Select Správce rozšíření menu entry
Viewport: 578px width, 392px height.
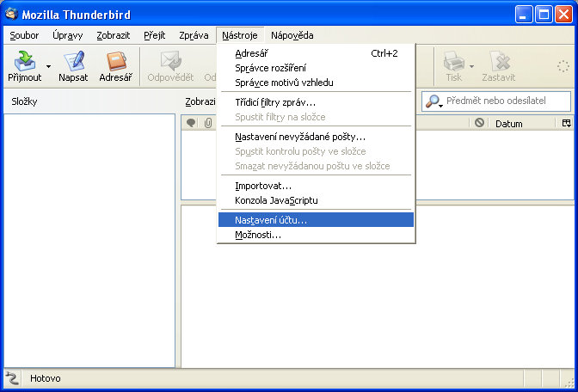pyautogui.click(x=316, y=68)
